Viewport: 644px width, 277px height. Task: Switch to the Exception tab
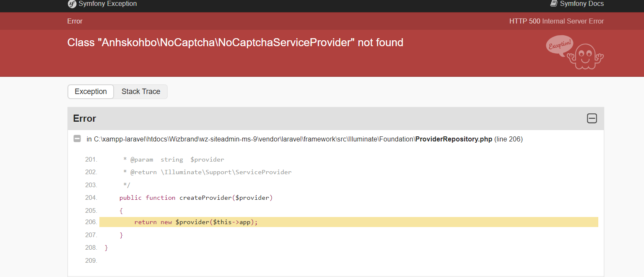pyautogui.click(x=91, y=91)
